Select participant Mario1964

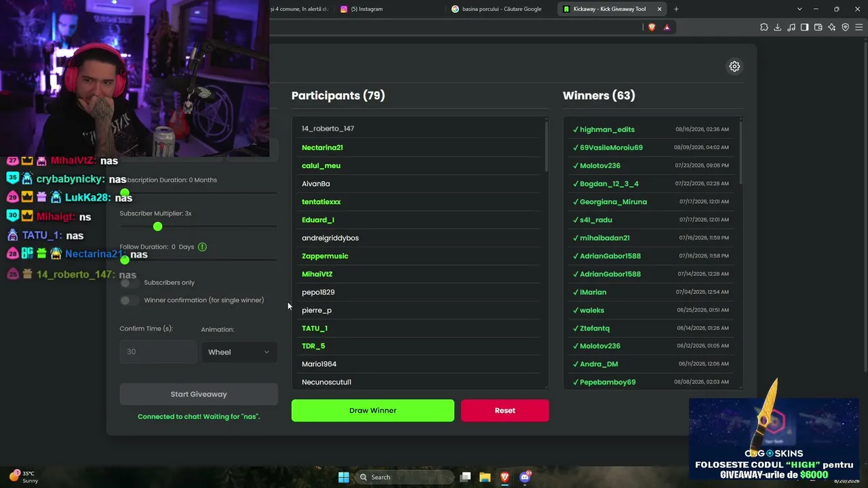319,364
